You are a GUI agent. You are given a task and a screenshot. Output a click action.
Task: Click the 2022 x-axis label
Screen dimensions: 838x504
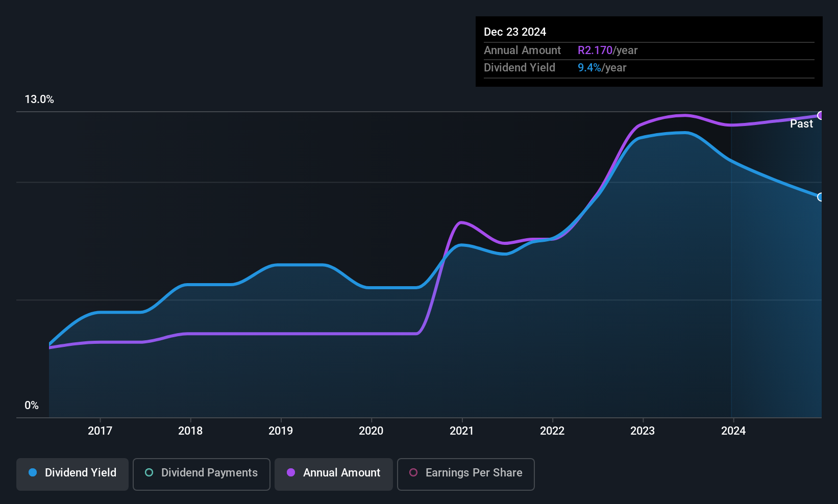click(x=552, y=431)
